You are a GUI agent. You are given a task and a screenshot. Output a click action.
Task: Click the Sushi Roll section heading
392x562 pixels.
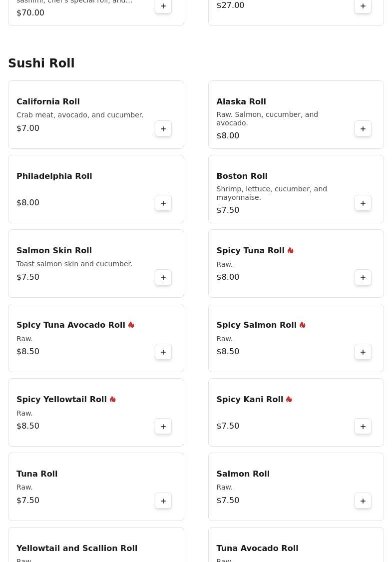coord(41,63)
